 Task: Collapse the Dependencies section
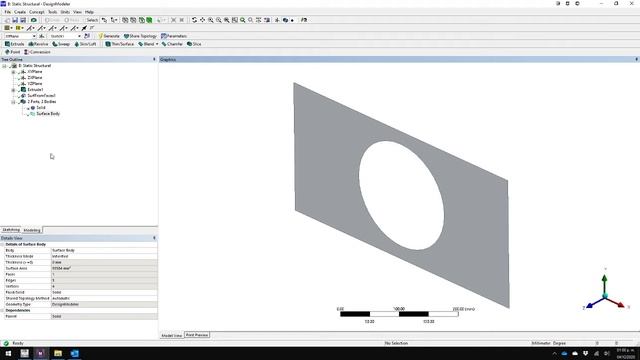tap(2, 310)
